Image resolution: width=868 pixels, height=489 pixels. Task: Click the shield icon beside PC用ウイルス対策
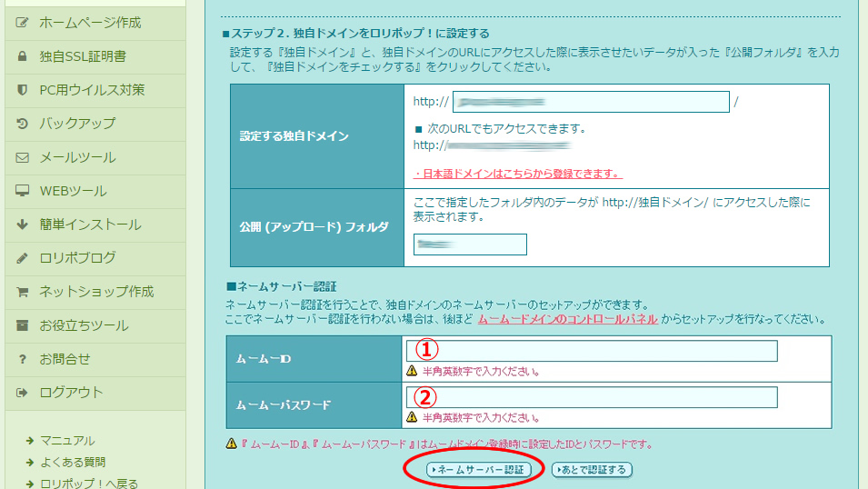pos(22,90)
